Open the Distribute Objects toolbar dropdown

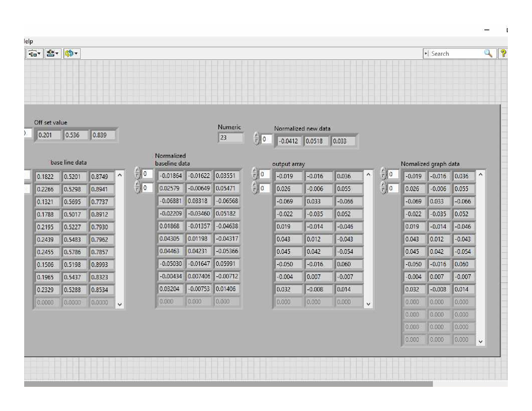[x=35, y=53]
